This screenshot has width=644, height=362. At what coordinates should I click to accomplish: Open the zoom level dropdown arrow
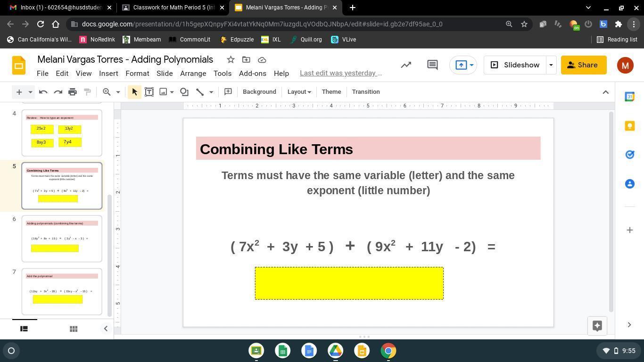coord(118,92)
